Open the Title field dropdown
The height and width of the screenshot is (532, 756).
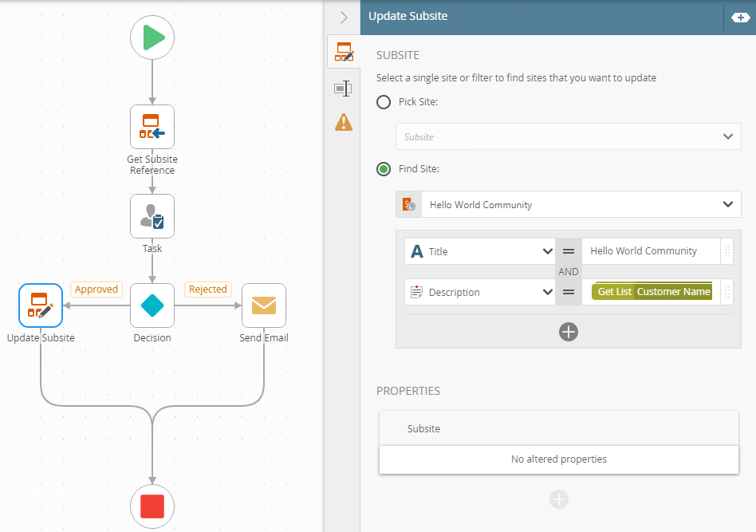480,251
